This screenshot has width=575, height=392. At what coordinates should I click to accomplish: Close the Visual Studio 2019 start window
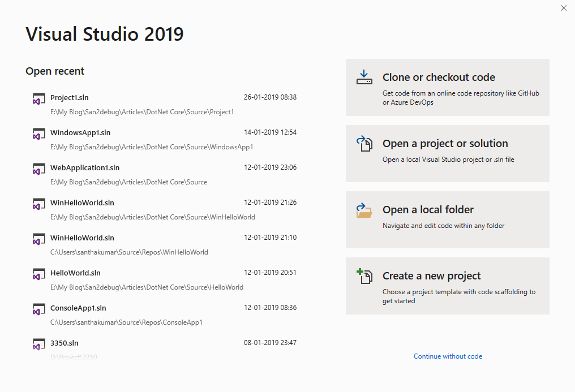point(564,8)
